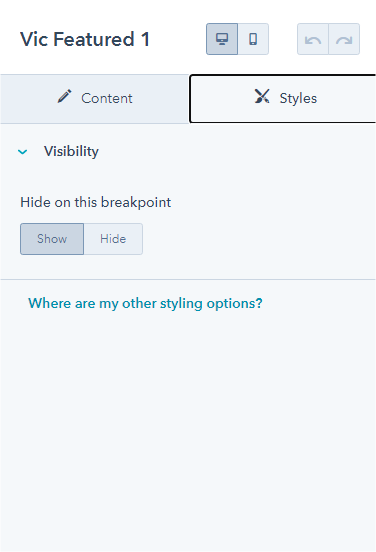Click the word 'Content' in the tab

point(107,99)
